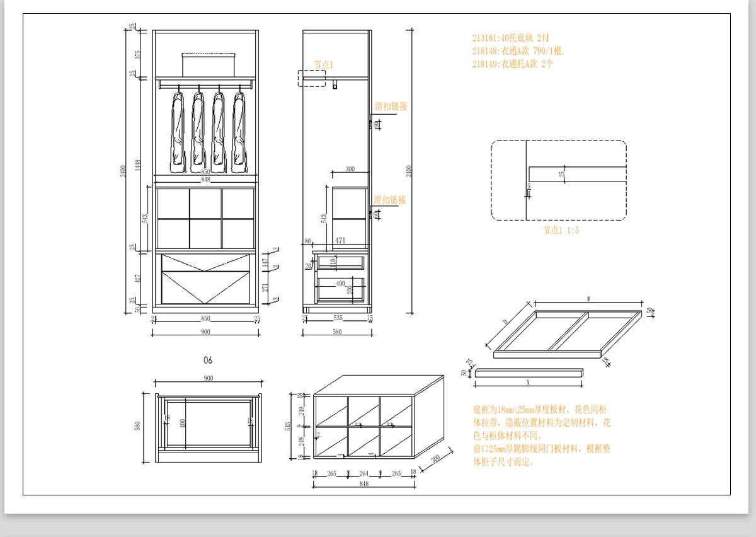Click the lower drawer front in front elevation
Image resolution: width=756 pixels, height=537 pixels.
[x=206, y=287]
